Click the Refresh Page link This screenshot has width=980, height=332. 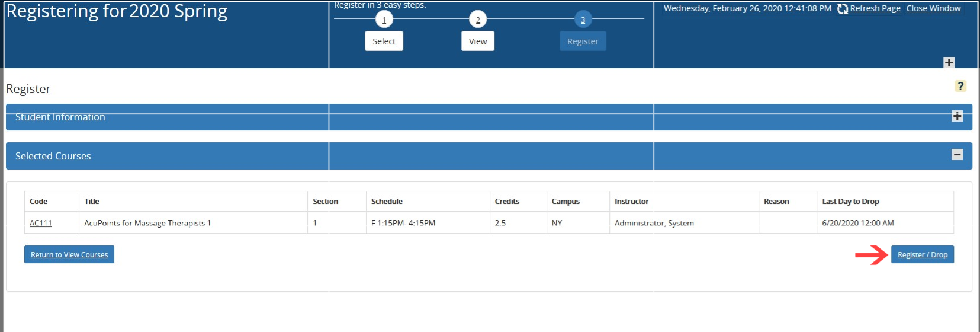pyautogui.click(x=875, y=8)
